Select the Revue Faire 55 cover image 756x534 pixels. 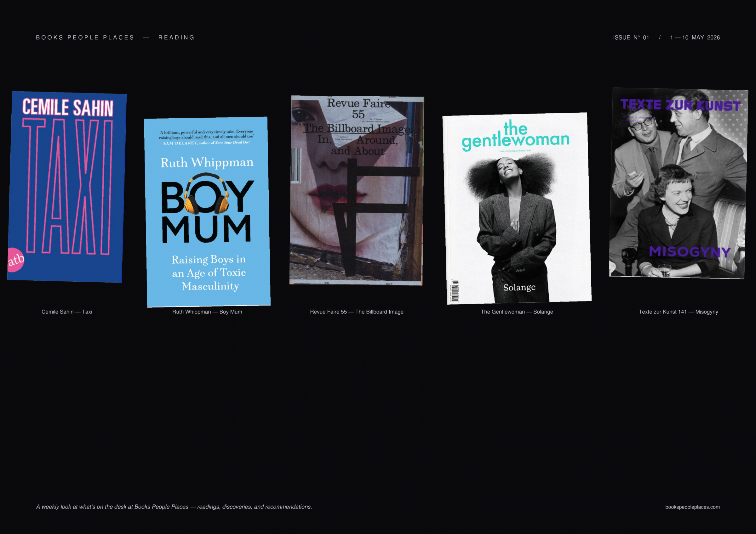pos(357,190)
